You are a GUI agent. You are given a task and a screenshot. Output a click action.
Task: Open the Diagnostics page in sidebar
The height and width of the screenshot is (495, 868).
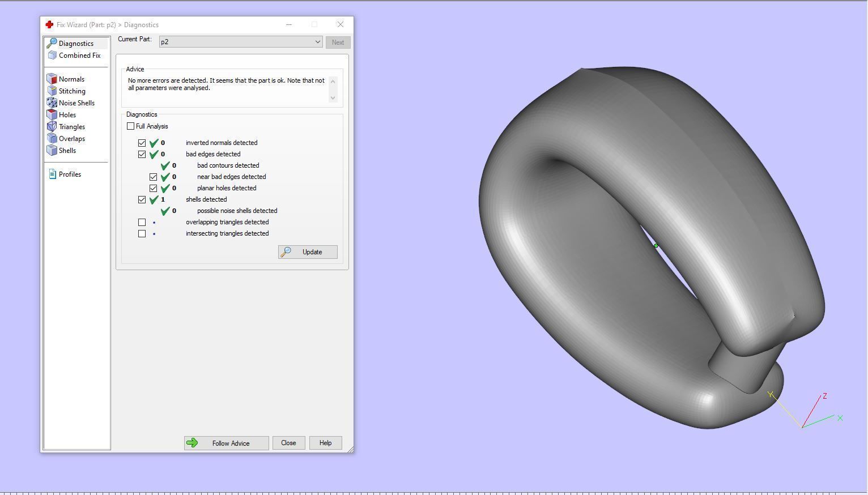click(76, 44)
